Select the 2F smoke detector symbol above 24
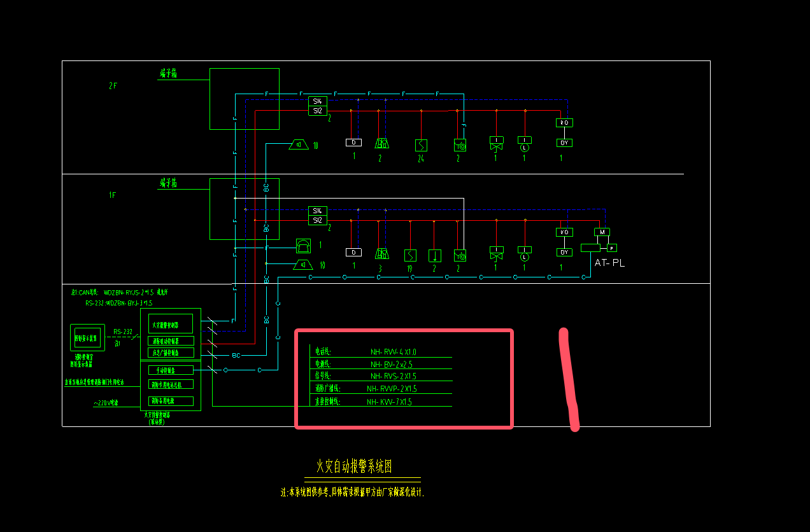The image size is (810, 532). pos(421,145)
